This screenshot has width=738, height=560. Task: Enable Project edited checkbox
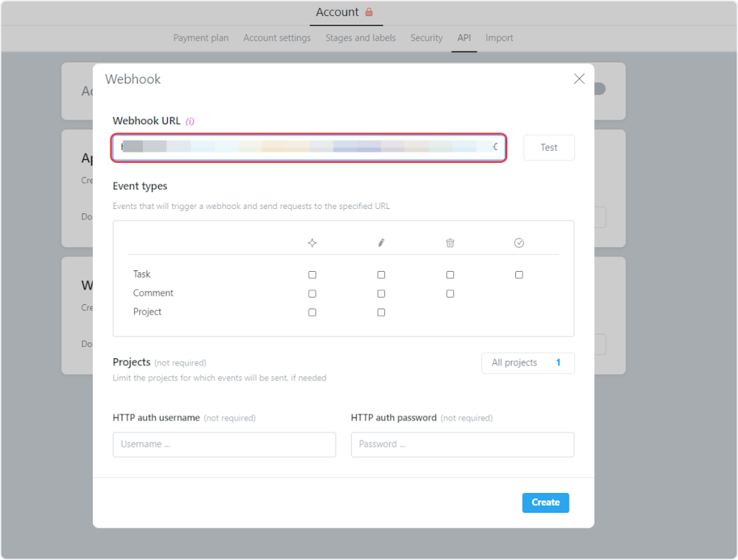(x=381, y=312)
